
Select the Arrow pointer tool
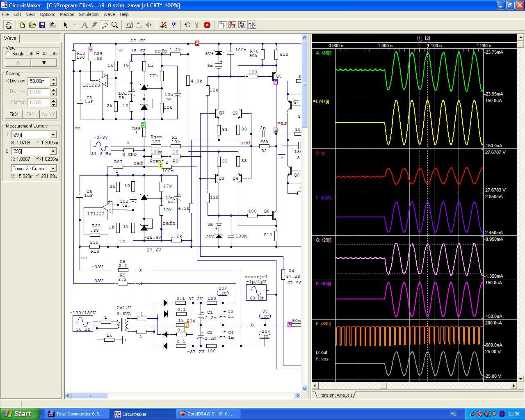coord(65,25)
